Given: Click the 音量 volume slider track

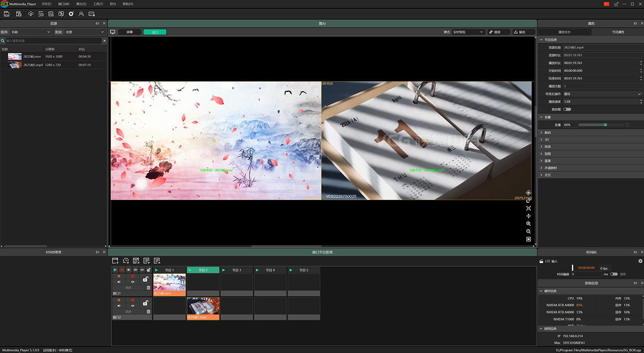Looking at the screenshot, I should click(x=601, y=125).
